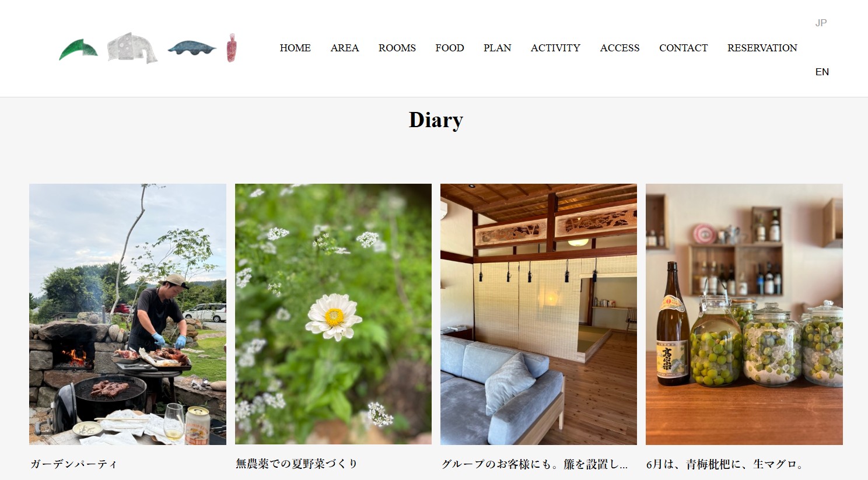Open the garden party barbecue photo
Viewport: 868px width, 480px height.
(x=128, y=314)
